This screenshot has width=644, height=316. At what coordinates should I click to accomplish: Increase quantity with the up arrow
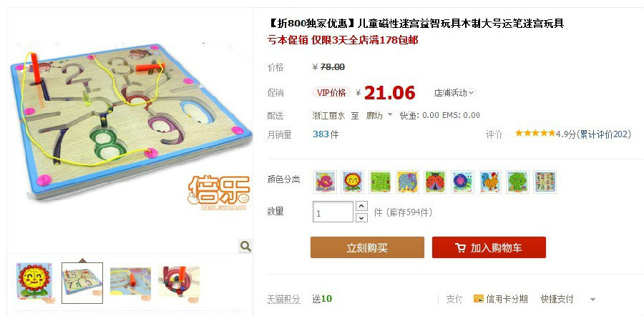(x=361, y=206)
